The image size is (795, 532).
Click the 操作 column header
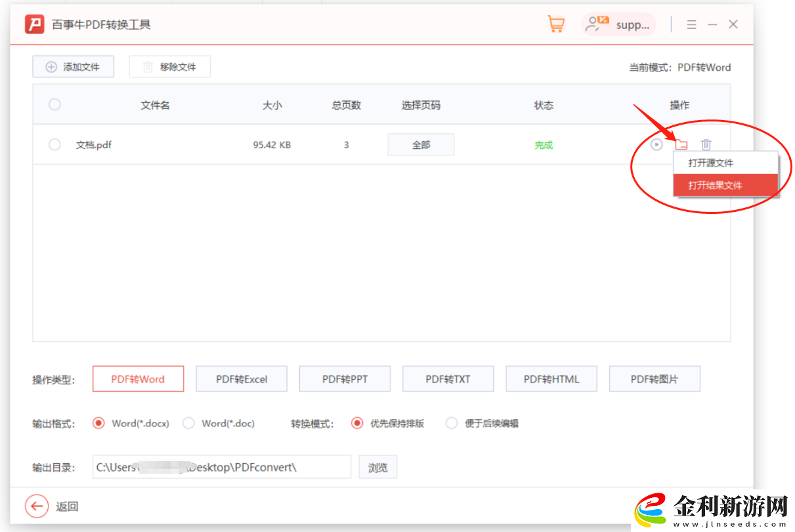[x=679, y=105]
